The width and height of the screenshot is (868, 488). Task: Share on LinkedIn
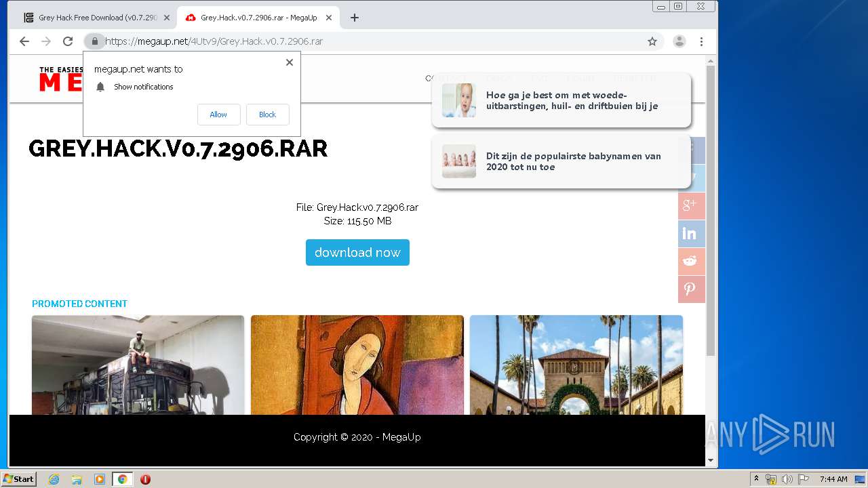pos(692,233)
